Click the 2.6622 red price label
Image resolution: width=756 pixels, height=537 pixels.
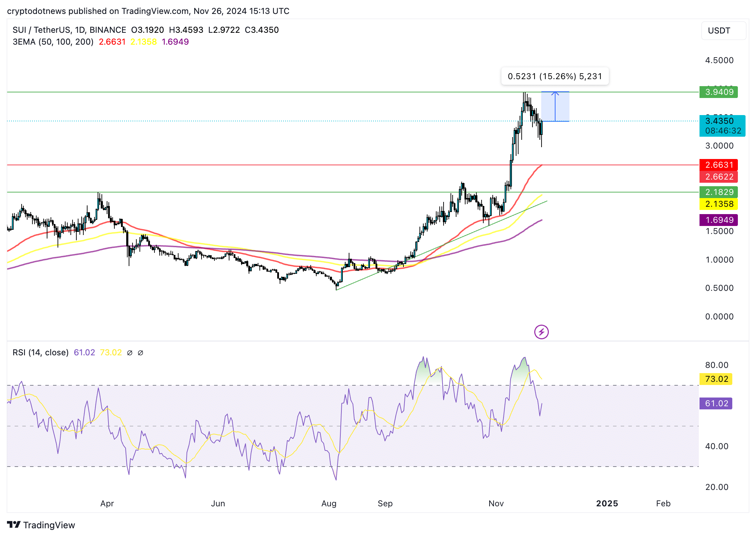(x=718, y=177)
